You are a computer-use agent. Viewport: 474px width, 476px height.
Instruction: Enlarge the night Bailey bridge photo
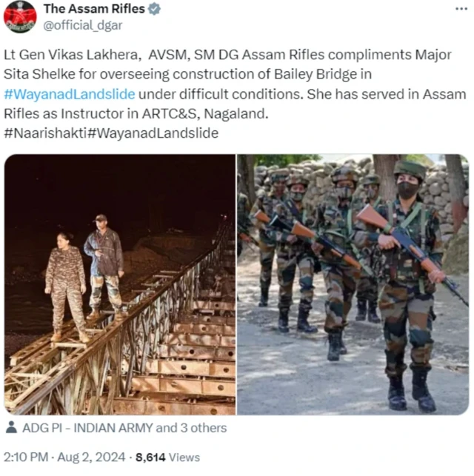120,284
